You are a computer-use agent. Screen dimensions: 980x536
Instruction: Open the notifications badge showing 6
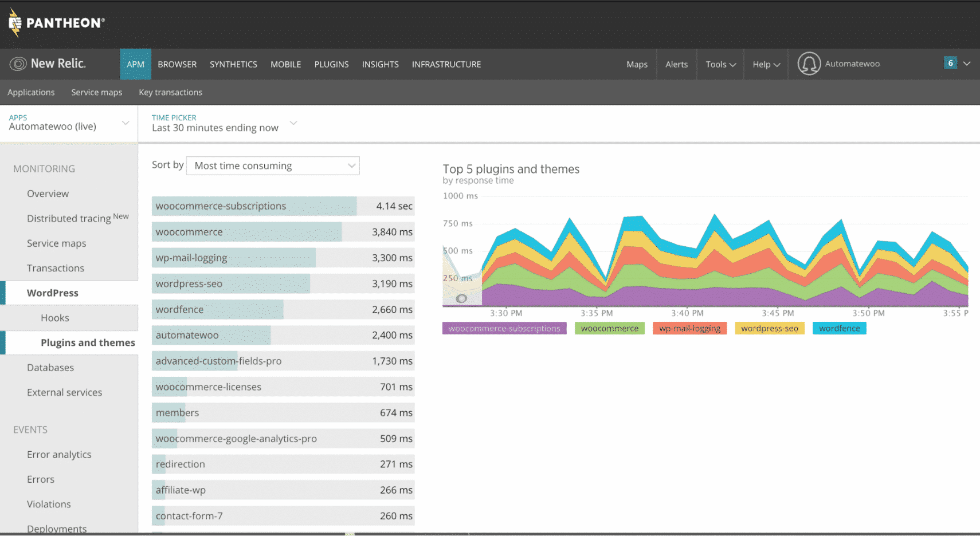click(950, 62)
